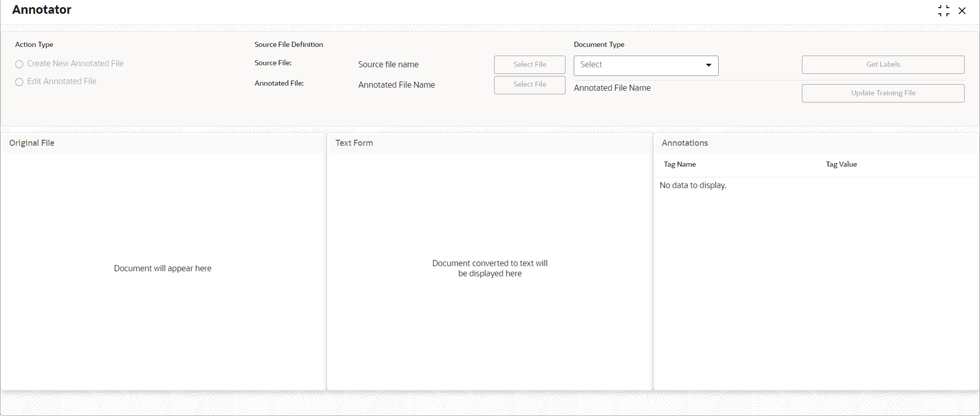Click the 'Annotated File:' label
The image size is (980, 416).
click(279, 83)
